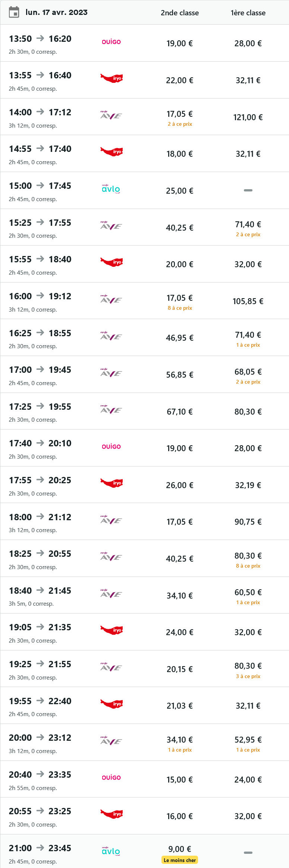Select the 9,00 € cheapest fare
Image resolution: width=289 pixels, height=868 pixels.
click(x=180, y=849)
